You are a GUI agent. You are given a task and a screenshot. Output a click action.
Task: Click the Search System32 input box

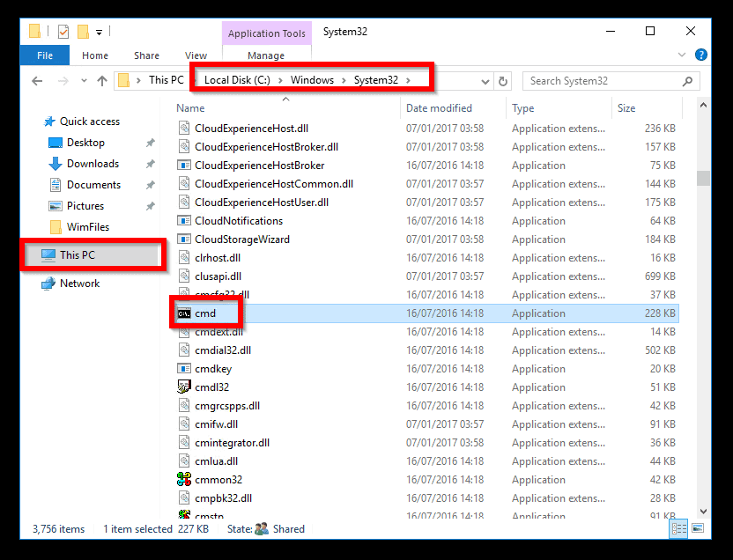click(x=603, y=81)
